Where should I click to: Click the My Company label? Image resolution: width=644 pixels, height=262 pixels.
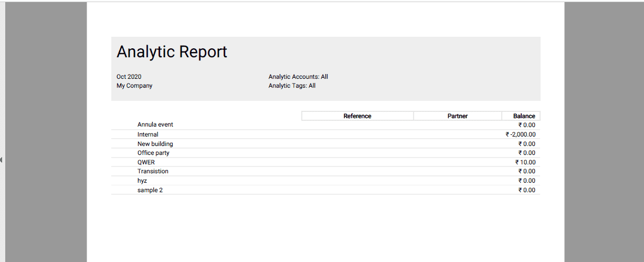click(x=134, y=86)
